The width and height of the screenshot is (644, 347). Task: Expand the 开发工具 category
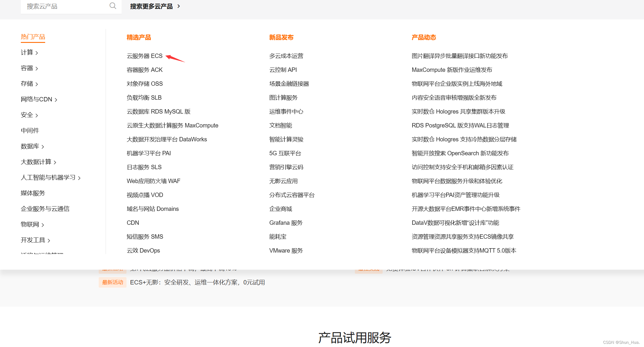point(35,240)
